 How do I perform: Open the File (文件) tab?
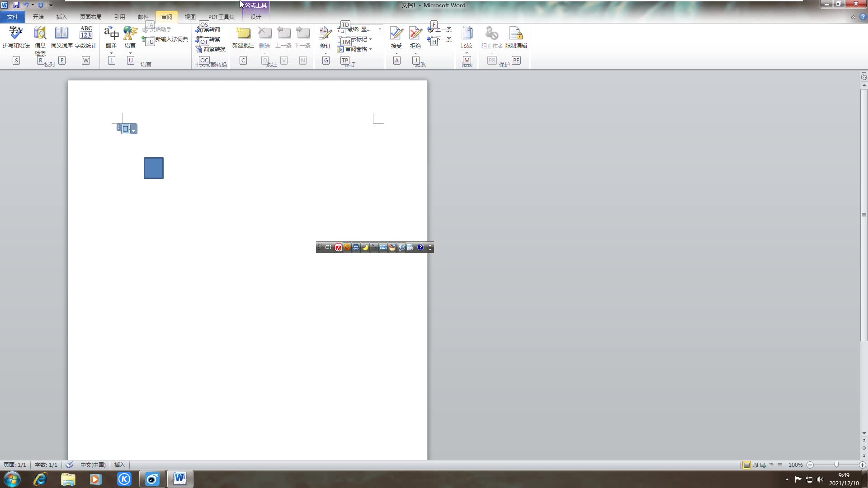(x=13, y=17)
